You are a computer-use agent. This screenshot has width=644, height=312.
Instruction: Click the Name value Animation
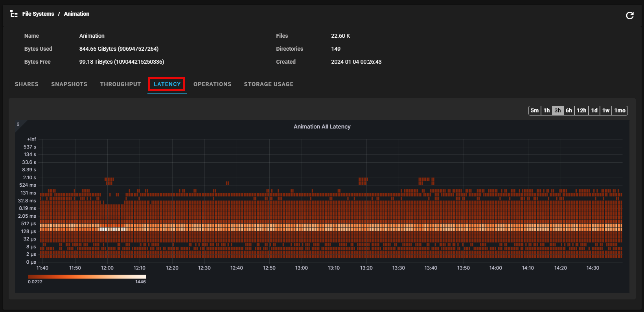pyautogui.click(x=92, y=36)
